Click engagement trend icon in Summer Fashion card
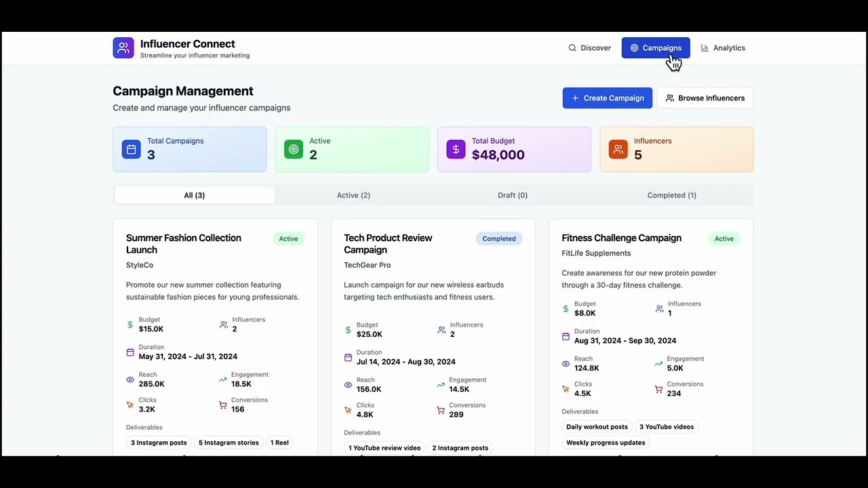The width and height of the screenshot is (868, 488). (223, 380)
